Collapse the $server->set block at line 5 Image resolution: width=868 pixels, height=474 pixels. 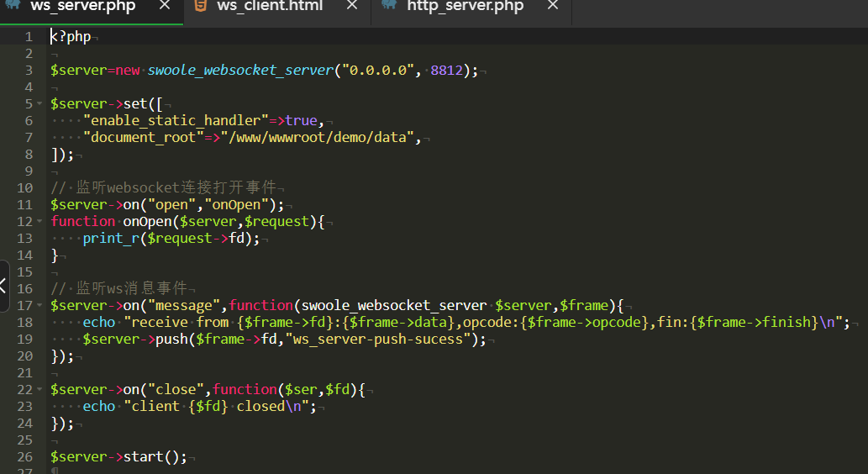coord(39,103)
